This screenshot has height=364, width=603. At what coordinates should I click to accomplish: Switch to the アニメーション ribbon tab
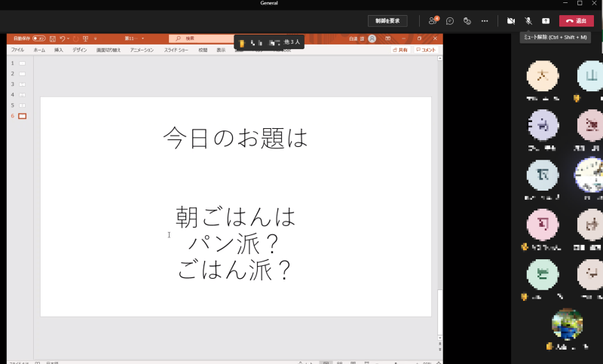coord(142,50)
